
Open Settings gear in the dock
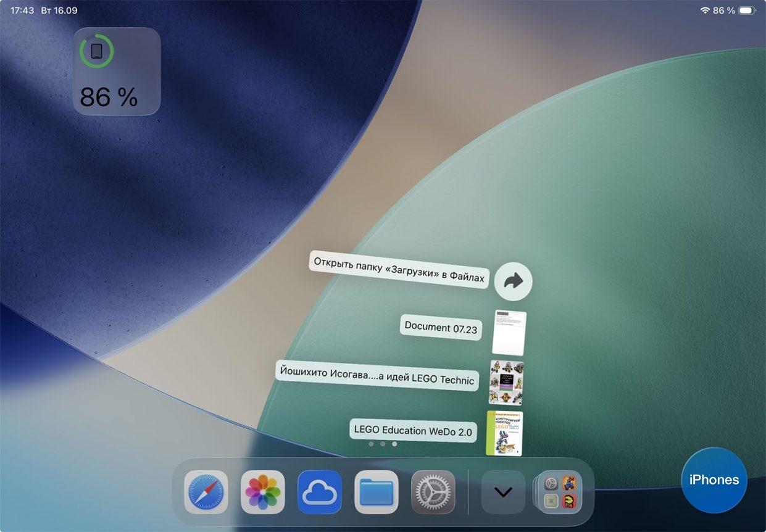[x=433, y=492]
